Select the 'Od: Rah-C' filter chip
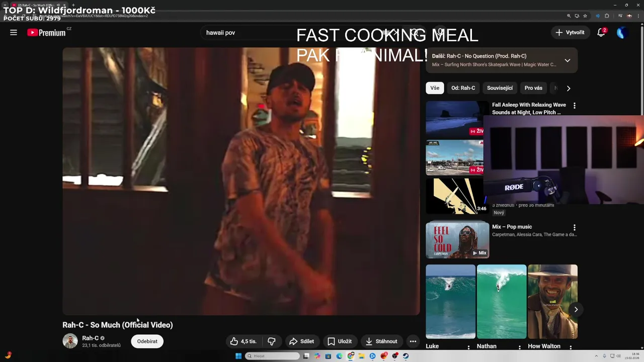Viewport: 644px width, 362px height. (x=463, y=88)
